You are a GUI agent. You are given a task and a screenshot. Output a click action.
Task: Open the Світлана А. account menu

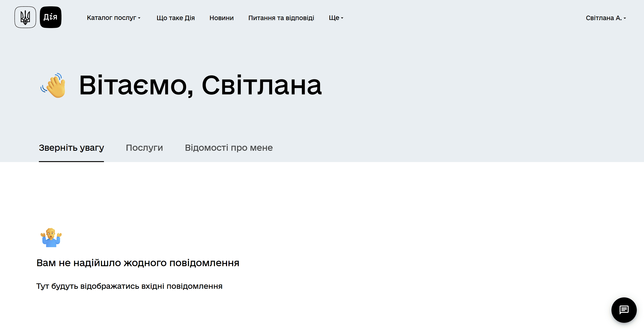click(604, 18)
